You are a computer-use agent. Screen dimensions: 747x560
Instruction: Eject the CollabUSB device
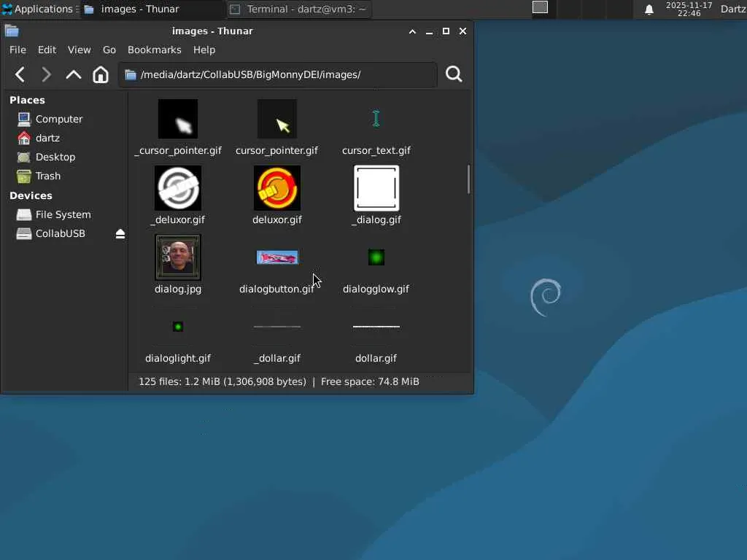120,233
